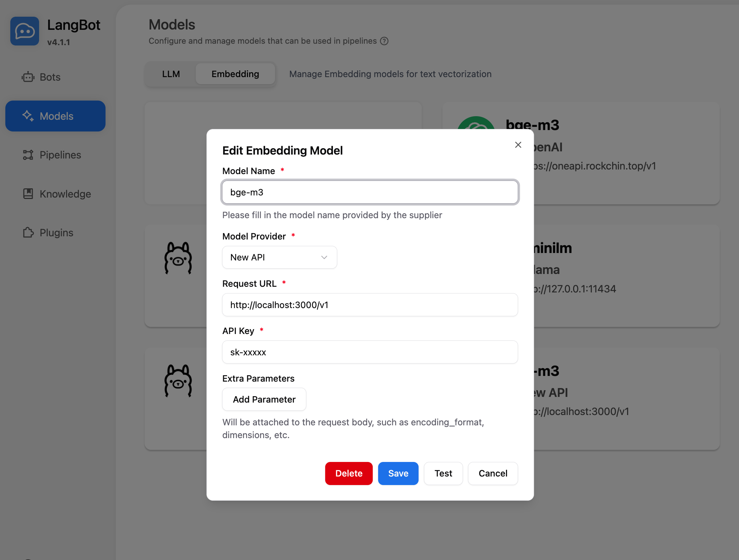Image resolution: width=739 pixels, height=560 pixels.
Task: Collapse the Edit Embedding Model dialog via X
Action: tap(518, 145)
